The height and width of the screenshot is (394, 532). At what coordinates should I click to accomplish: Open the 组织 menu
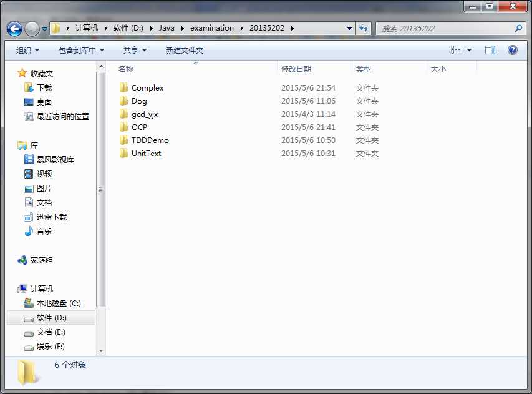(28, 51)
